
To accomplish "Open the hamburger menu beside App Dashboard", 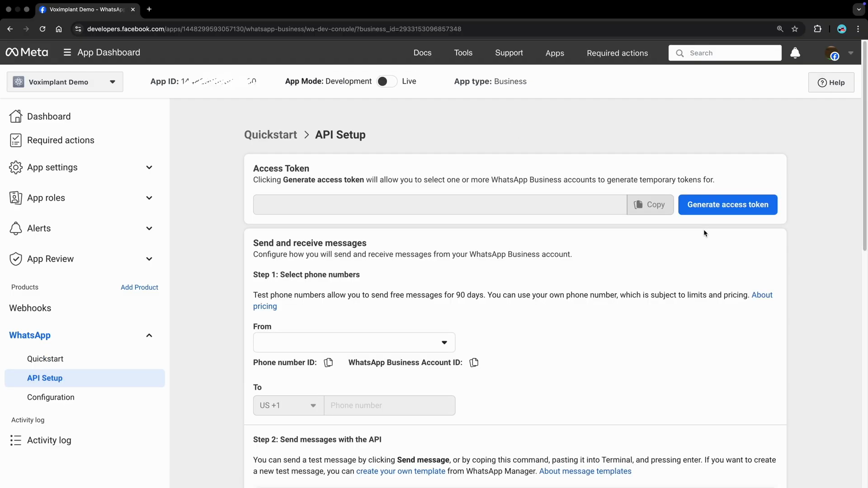I will click(67, 52).
